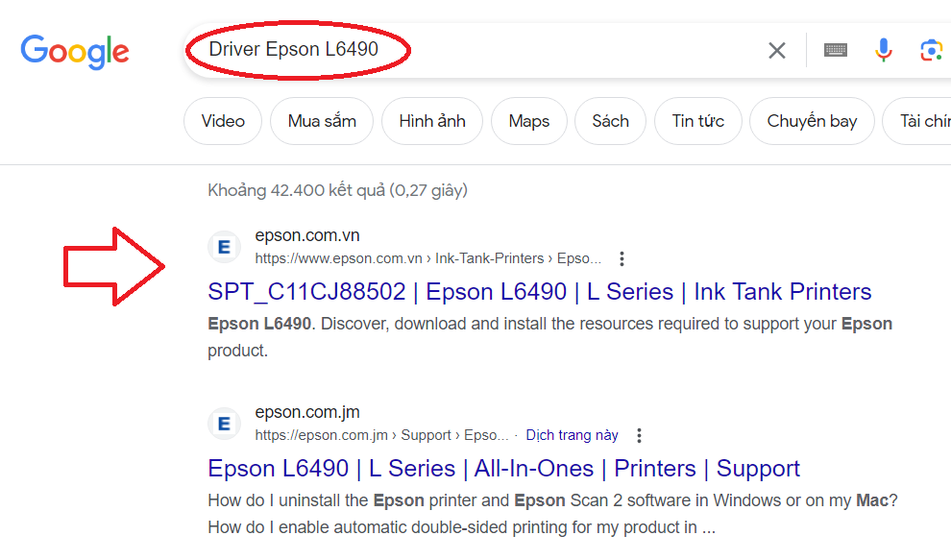Open the Tin tức results tab
This screenshot has height=560, width=951.
pyautogui.click(x=698, y=121)
